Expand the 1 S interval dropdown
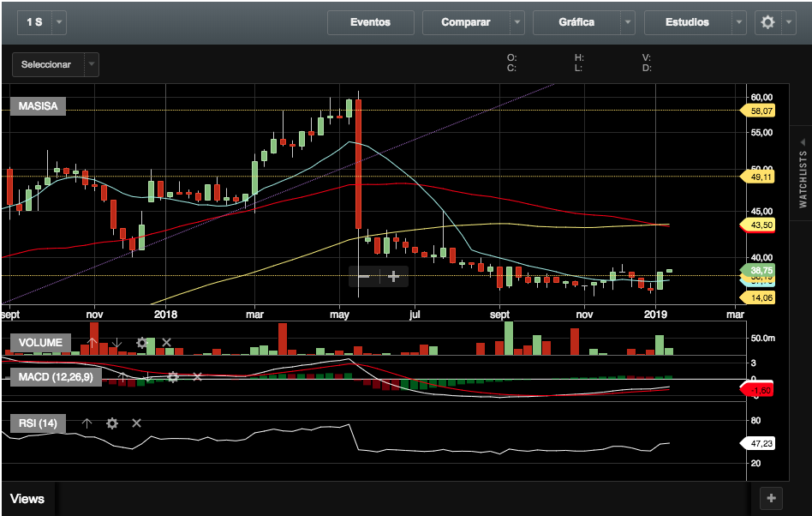The width and height of the screenshot is (812, 516). tap(58, 22)
